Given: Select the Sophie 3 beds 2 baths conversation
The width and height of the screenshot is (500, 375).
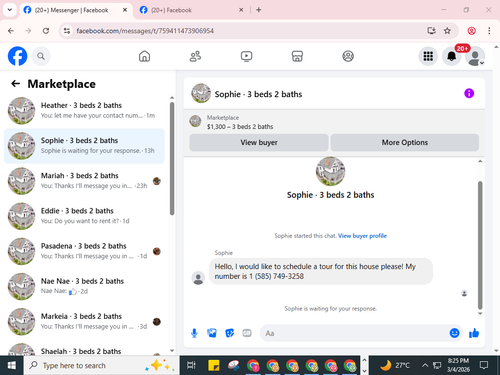Looking at the screenshot, I should pyautogui.click(x=84, y=146).
